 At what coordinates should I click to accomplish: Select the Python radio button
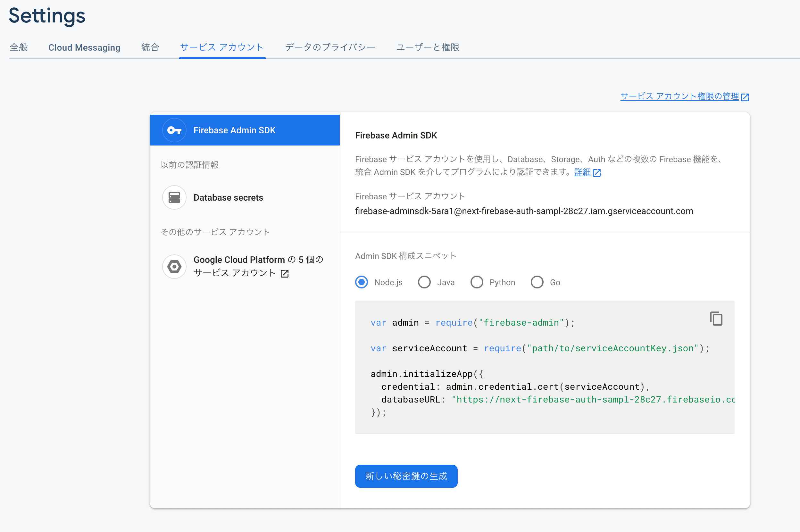[x=477, y=282]
